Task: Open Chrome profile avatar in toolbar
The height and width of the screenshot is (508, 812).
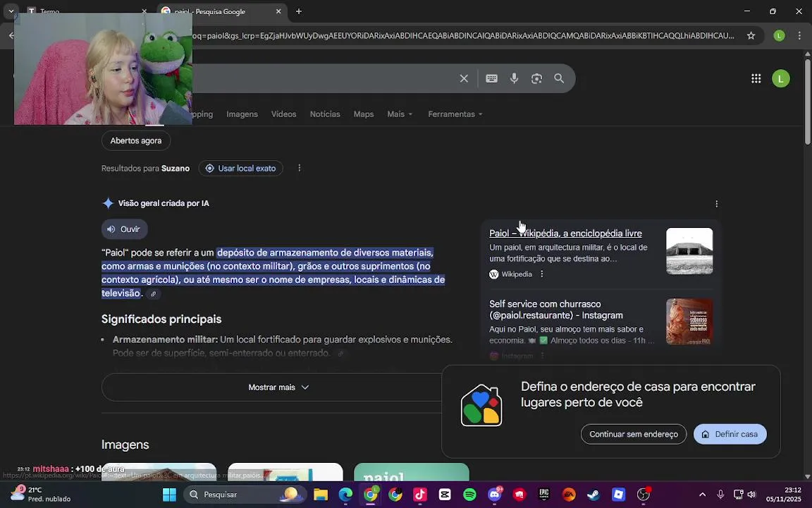Action: pos(779,35)
